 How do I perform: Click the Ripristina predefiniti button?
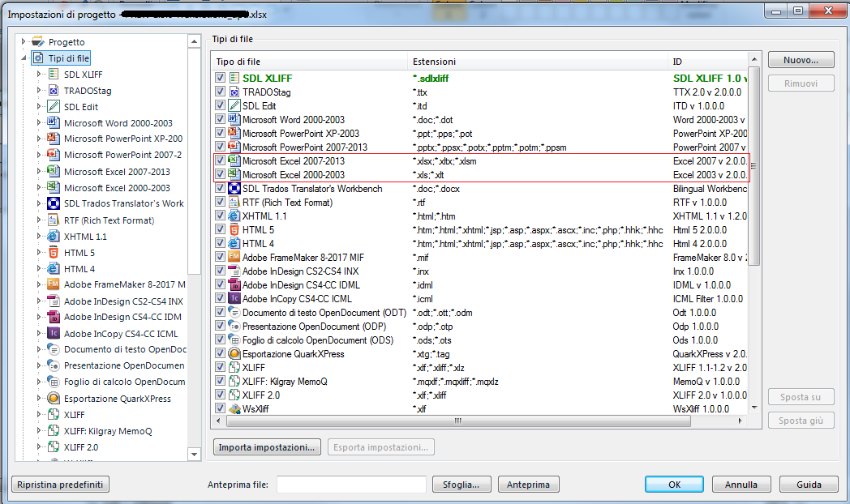pyautogui.click(x=60, y=485)
